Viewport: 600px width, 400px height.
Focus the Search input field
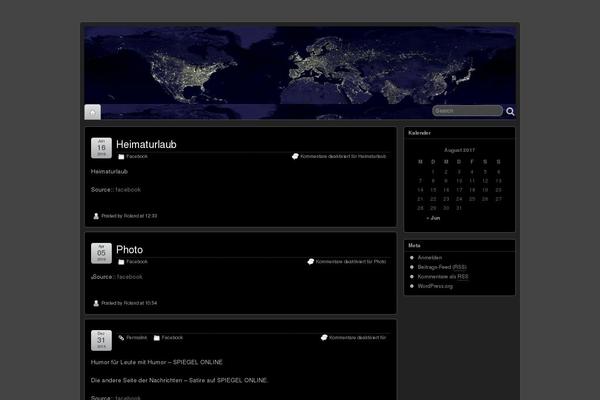(x=467, y=111)
